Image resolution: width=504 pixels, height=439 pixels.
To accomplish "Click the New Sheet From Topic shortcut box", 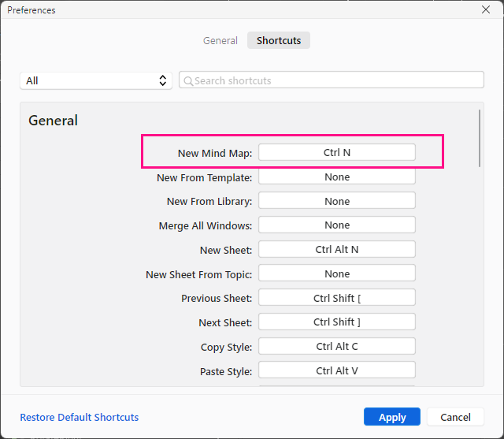I will [x=336, y=273].
